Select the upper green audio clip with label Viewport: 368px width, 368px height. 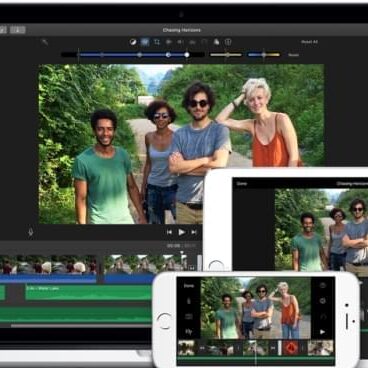pos(89,292)
